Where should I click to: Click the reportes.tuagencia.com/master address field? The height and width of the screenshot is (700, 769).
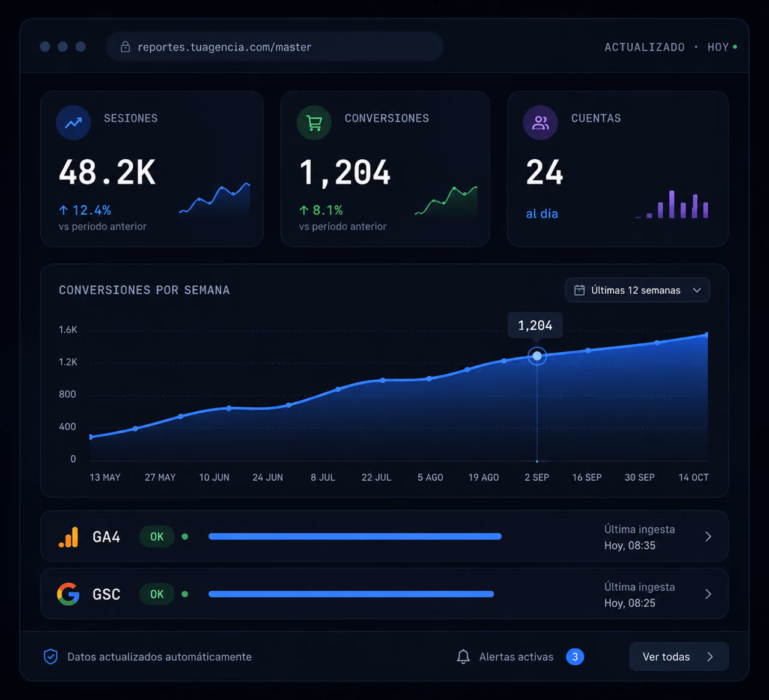tap(275, 47)
